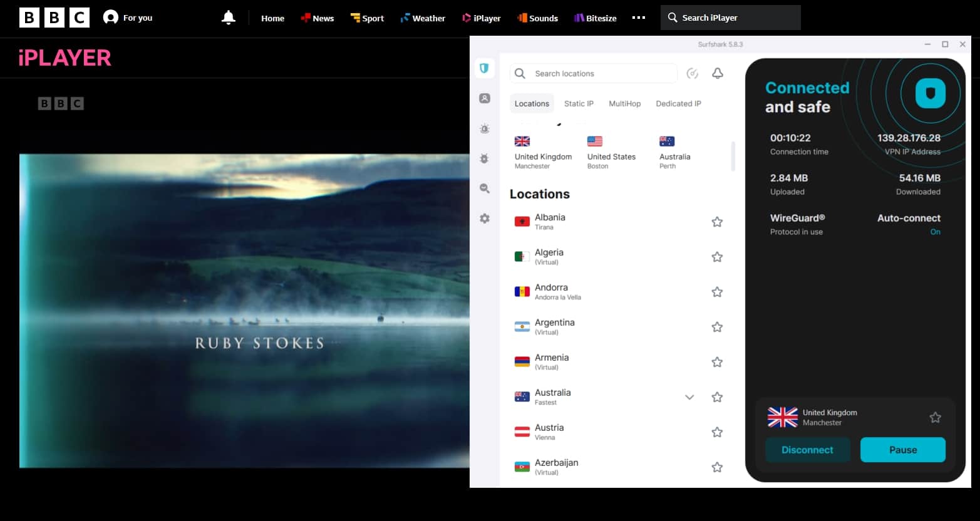This screenshot has width=980, height=521.
Task: Toggle the Argentina favorite star
Action: tap(717, 327)
